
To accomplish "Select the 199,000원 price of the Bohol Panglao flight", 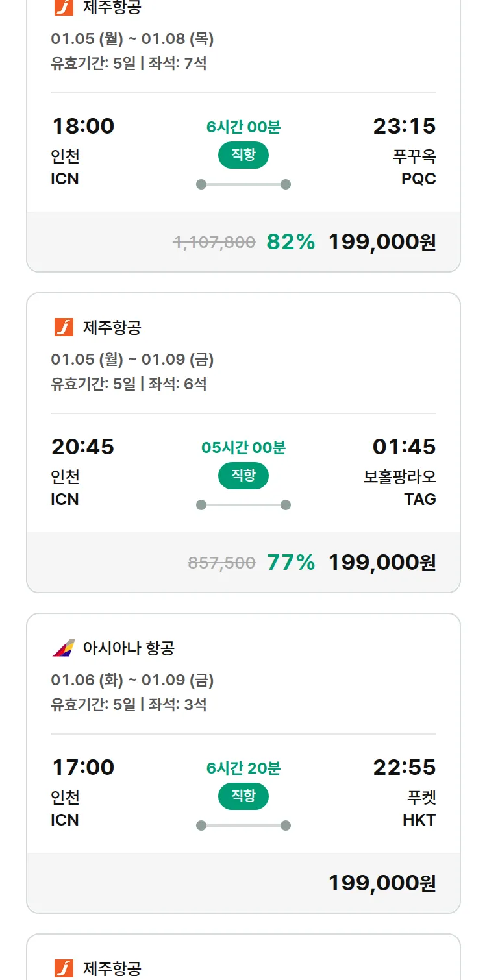I will tap(382, 563).
